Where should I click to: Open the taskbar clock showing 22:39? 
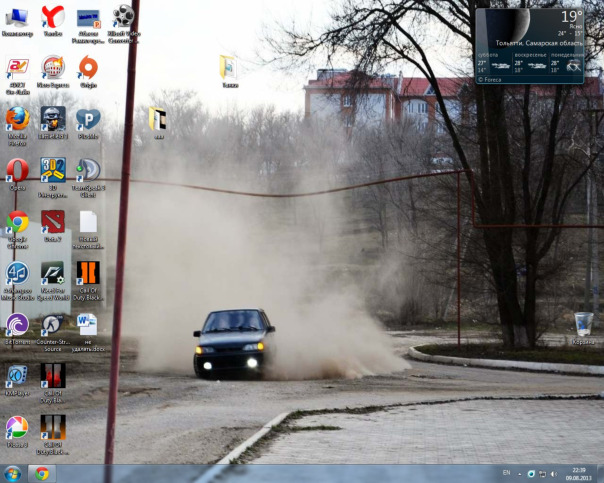tap(579, 474)
